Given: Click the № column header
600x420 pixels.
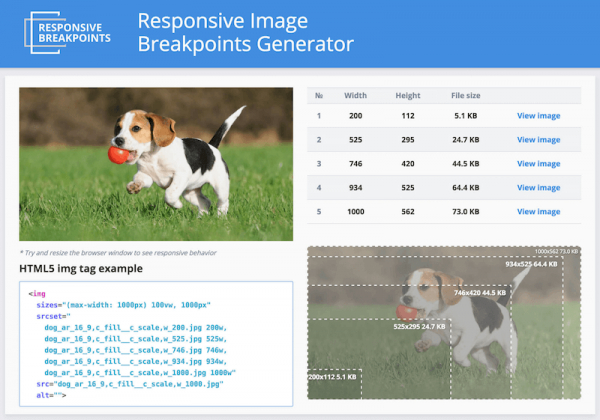Looking at the screenshot, I should pos(319,96).
